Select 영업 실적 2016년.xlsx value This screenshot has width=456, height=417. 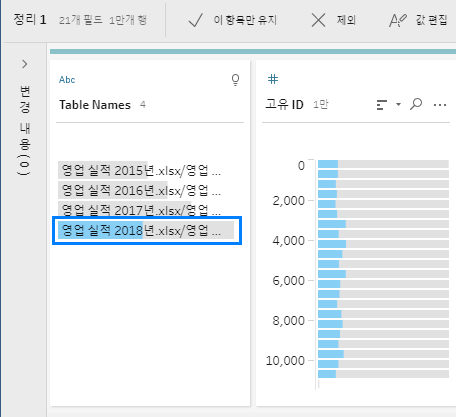click(146, 191)
